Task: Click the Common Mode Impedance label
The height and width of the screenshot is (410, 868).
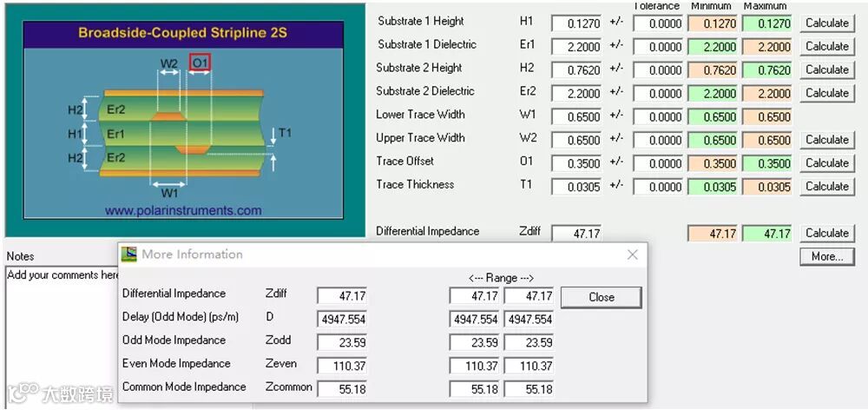Action: 184,387
